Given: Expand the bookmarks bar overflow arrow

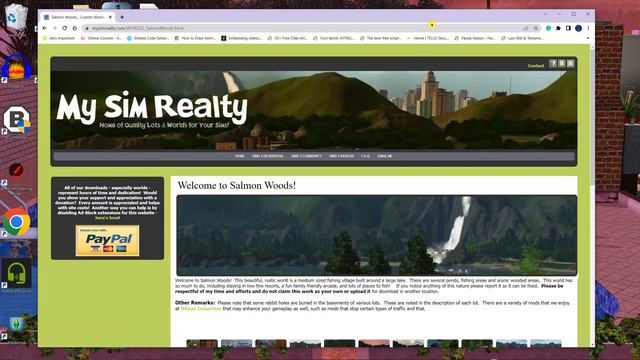Looking at the screenshot, I should click(x=588, y=38).
